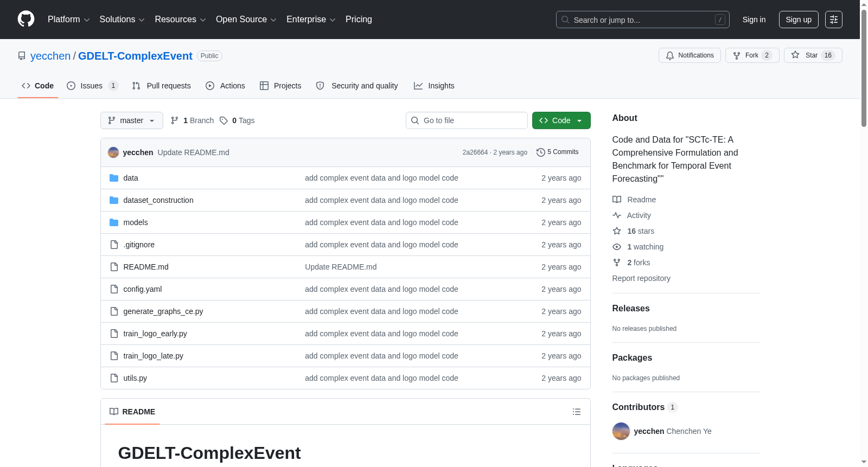Expand the Open Source menu
The width and height of the screenshot is (868, 467).
(246, 20)
